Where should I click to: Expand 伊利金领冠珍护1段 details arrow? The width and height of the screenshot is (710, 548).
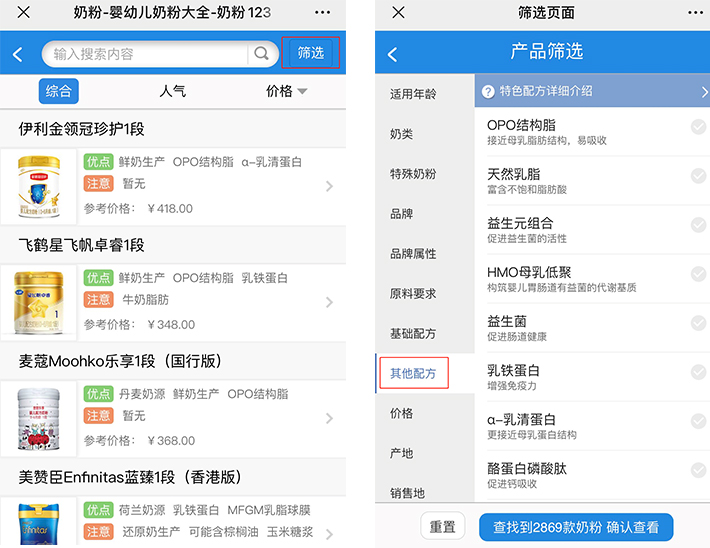pyautogui.click(x=330, y=186)
